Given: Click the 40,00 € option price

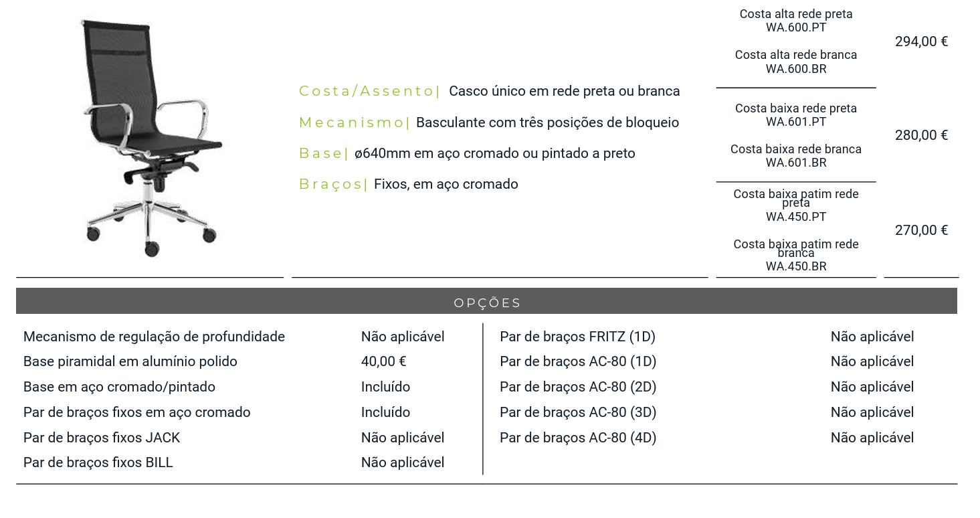Looking at the screenshot, I should point(384,361).
